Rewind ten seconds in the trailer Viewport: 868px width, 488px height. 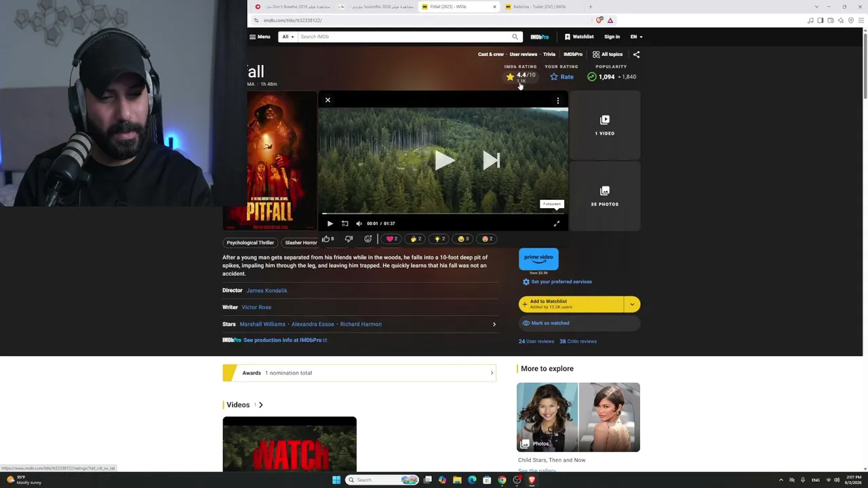coord(345,224)
